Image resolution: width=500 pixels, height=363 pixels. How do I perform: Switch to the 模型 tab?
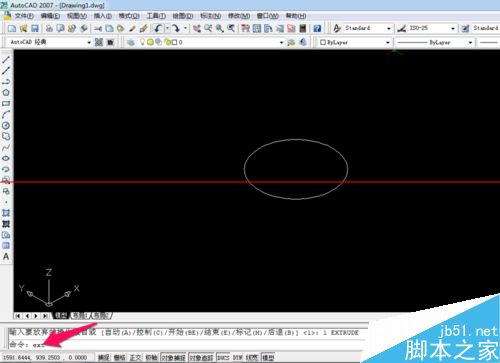[61, 315]
